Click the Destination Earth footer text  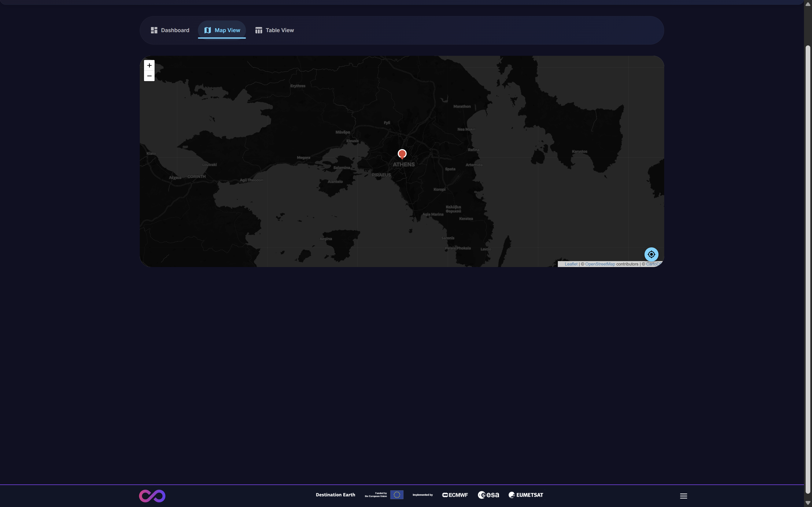click(335, 495)
